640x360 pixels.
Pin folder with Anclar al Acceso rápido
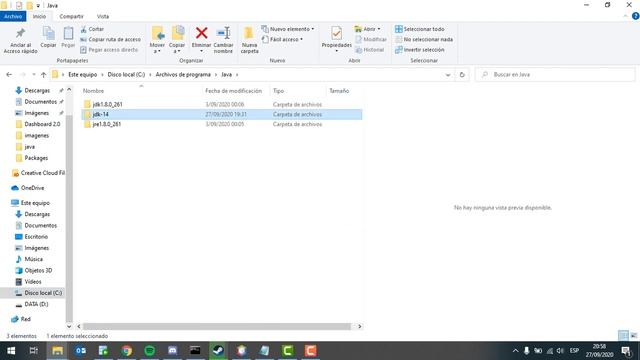[x=20, y=41]
